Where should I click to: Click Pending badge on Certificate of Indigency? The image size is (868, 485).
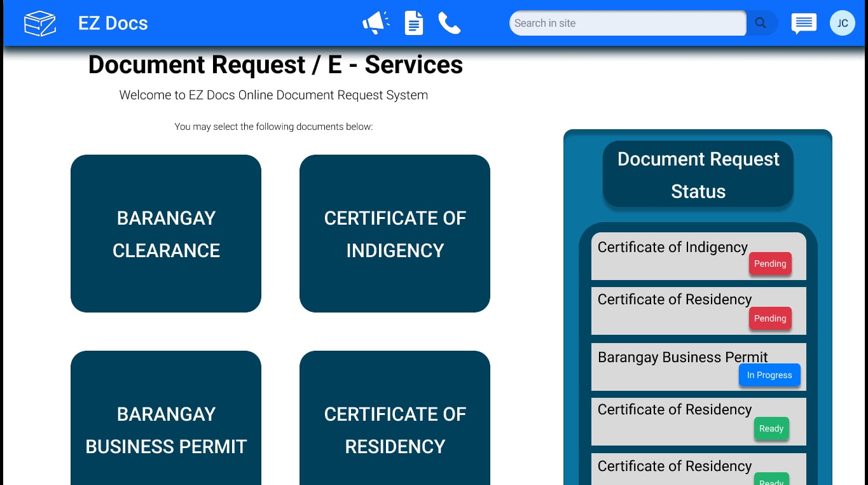point(770,264)
